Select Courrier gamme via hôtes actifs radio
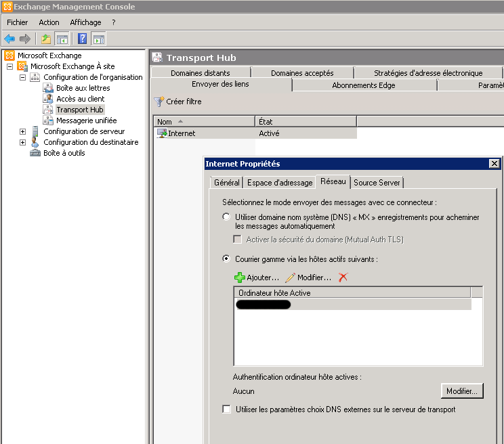The height and width of the screenshot is (444, 504). coord(226,259)
